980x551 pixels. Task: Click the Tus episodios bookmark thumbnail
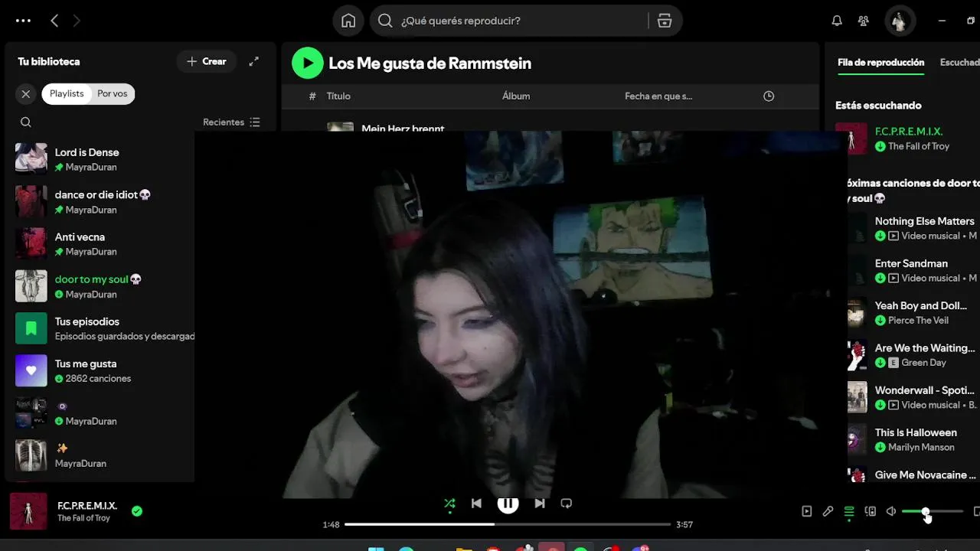31,328
